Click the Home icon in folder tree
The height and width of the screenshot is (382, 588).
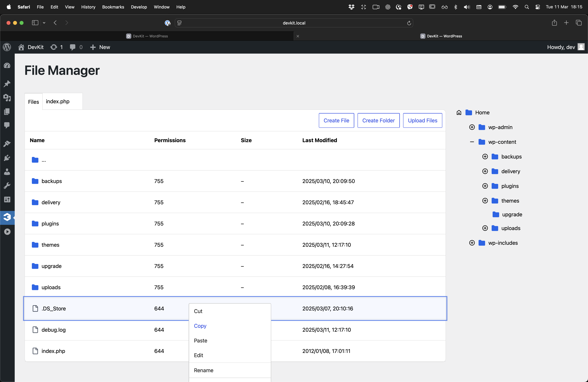click(459, 113)
